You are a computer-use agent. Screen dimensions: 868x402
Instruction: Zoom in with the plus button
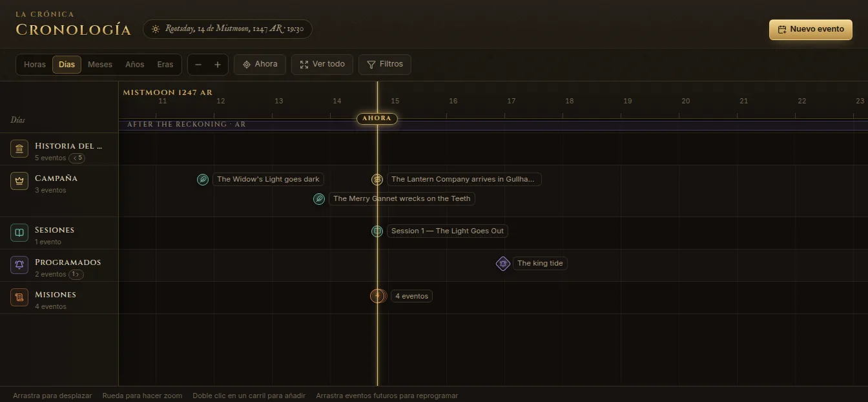tap(218, 65)
